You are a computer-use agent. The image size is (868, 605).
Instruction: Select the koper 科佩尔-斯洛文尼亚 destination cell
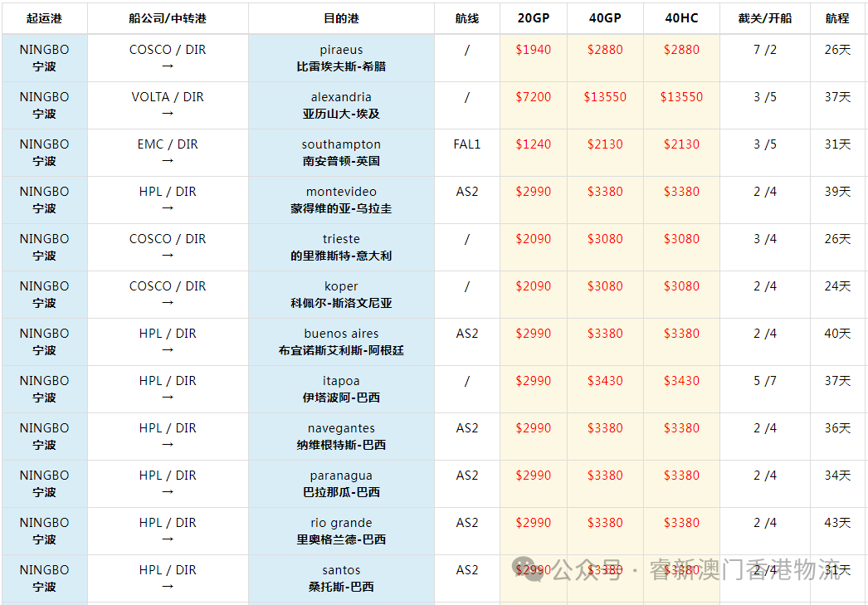341,295
